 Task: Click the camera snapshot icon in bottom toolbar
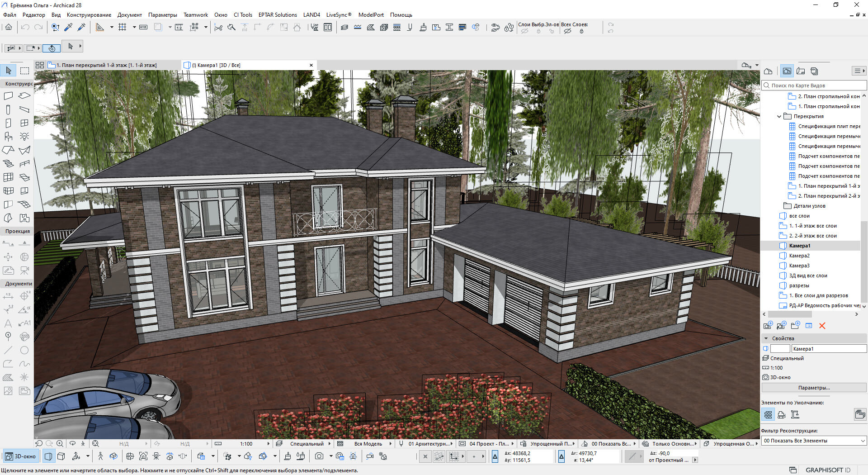click(x=319, y=456)
